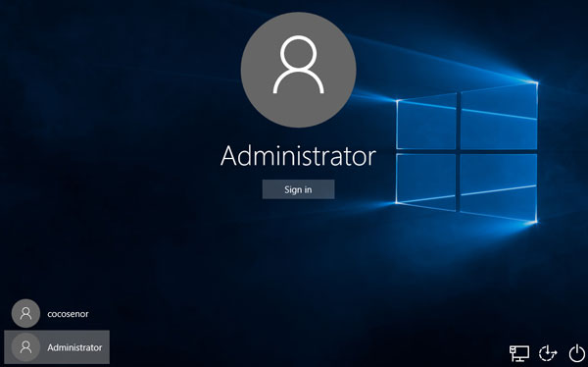Image resolution: width=588 pixels, height=367 pixels.
Task: Open the Ease of Access icon
Action: pyautogui.click(x=548, y=353)
